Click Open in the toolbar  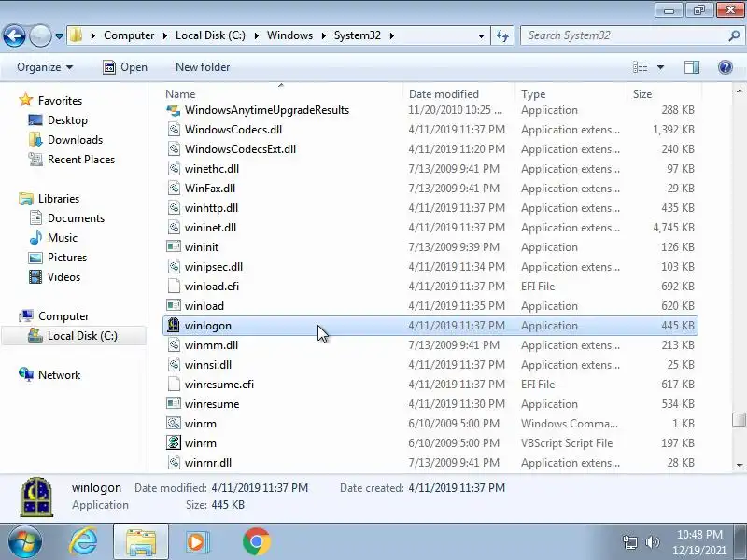[125, 67]
